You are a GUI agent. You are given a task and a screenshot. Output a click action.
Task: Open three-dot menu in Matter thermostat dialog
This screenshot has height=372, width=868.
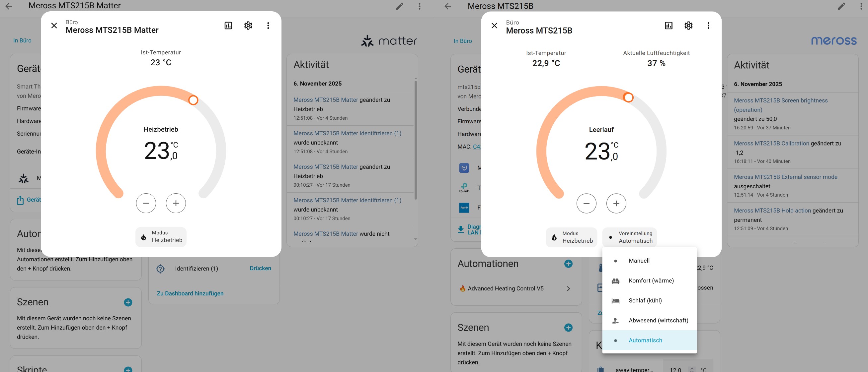(x=268, y=26)
